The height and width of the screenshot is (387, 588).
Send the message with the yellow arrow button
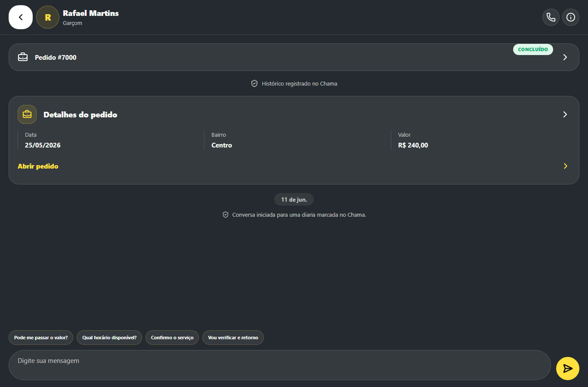(x=568, y=369)
